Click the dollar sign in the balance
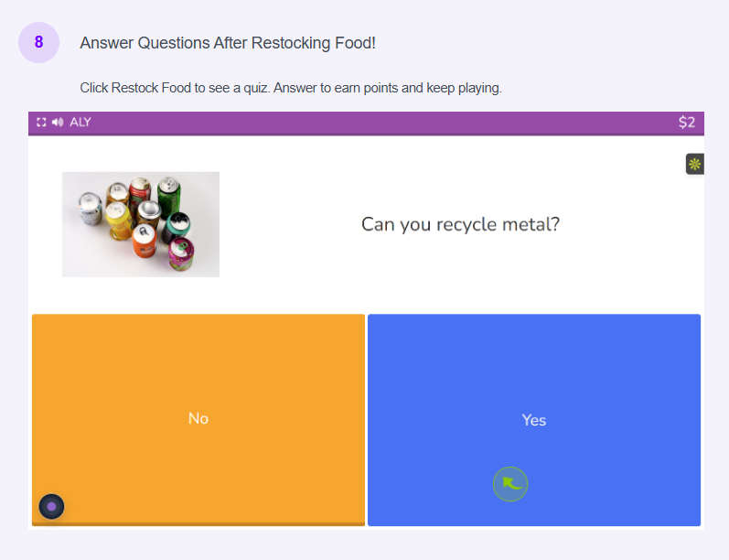 pyautogui.click(x=682, y=123)
